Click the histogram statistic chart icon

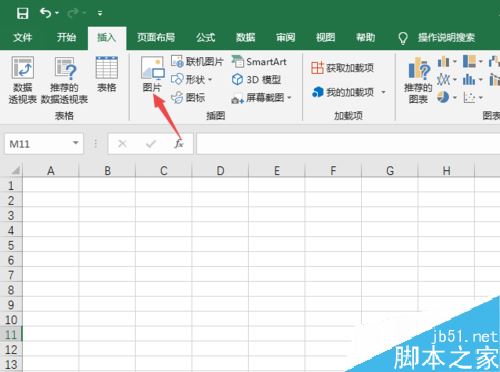469,79
